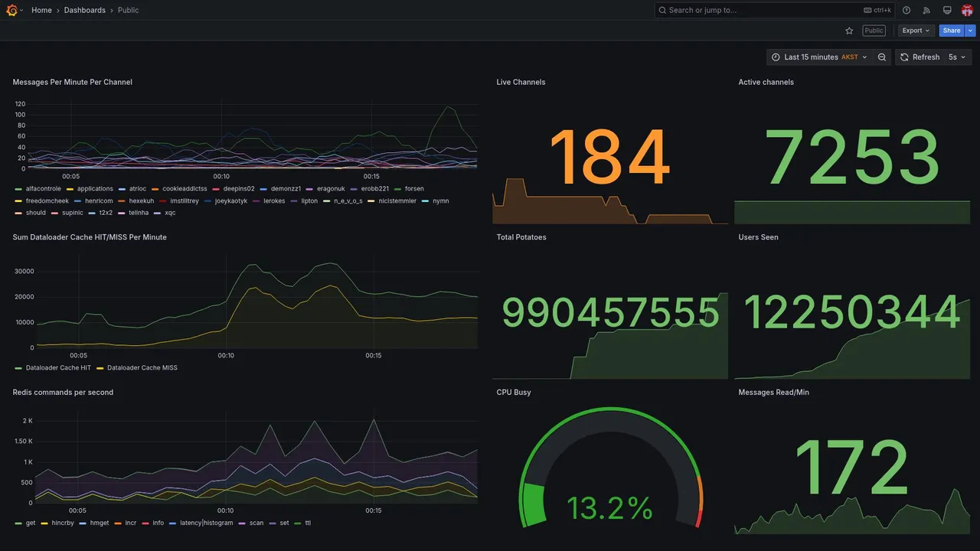The image size is (980, 551).
Task: Navigate to Dashboards breadcrumb
Action: pos(85,10)
